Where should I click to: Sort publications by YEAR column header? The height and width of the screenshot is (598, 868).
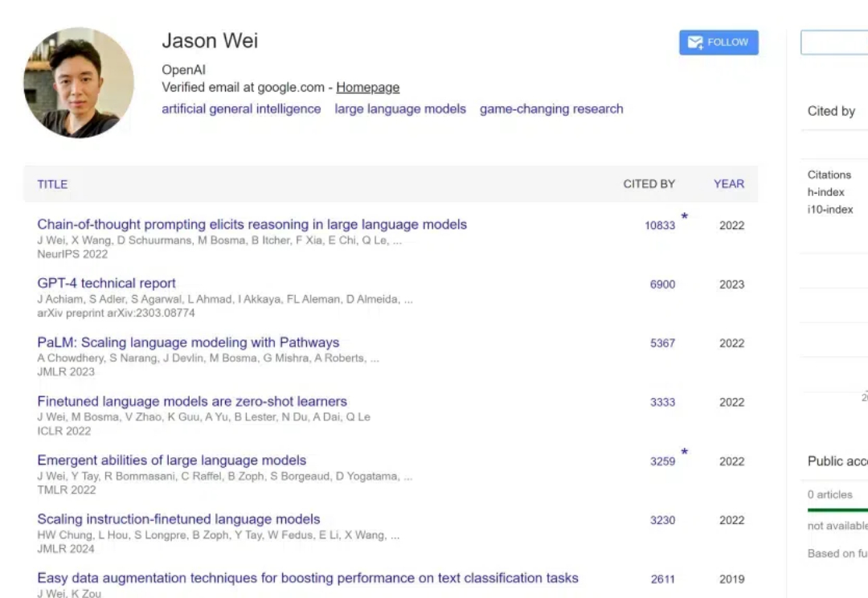728,184
